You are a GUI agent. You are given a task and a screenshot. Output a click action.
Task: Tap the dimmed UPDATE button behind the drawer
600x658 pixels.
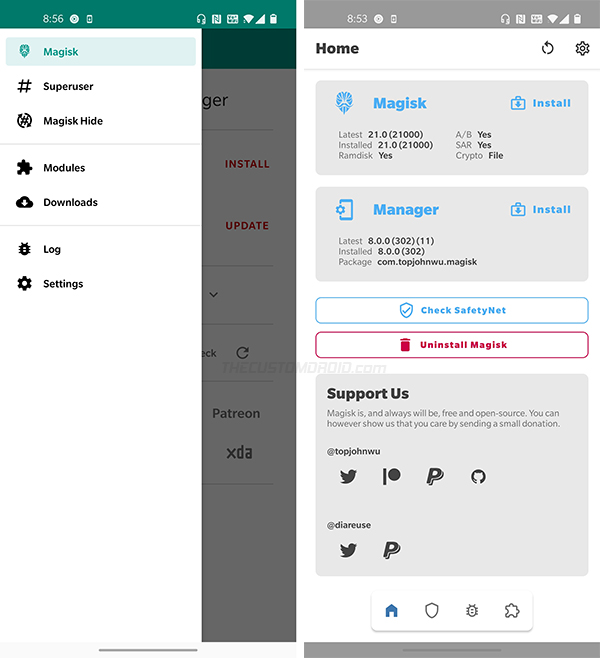click(247, 226)
